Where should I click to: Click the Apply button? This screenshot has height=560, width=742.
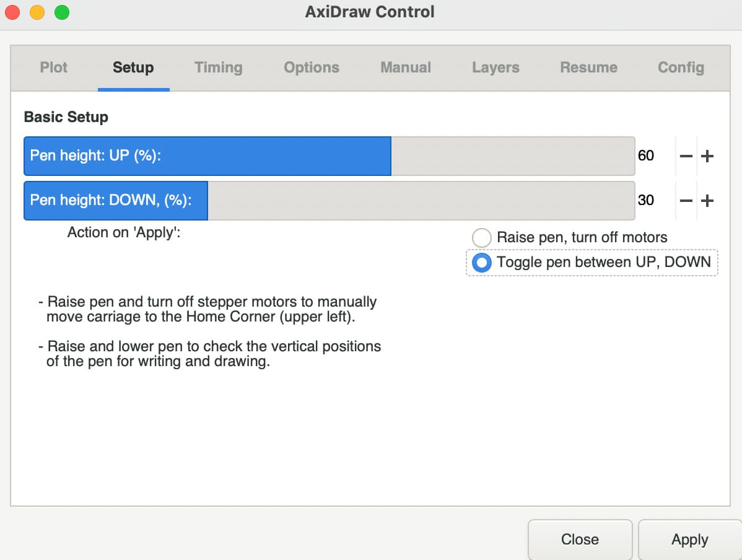click(689, 540)
